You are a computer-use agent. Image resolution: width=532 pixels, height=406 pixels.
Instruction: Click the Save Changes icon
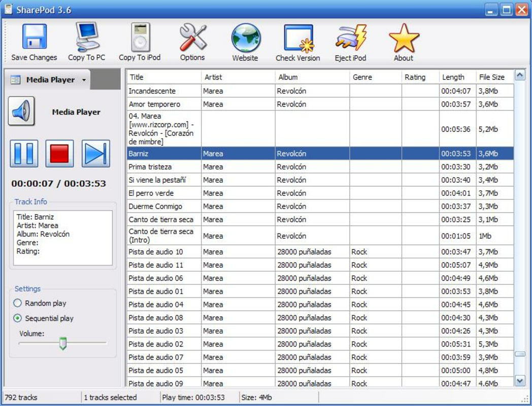tap(33, 38)
